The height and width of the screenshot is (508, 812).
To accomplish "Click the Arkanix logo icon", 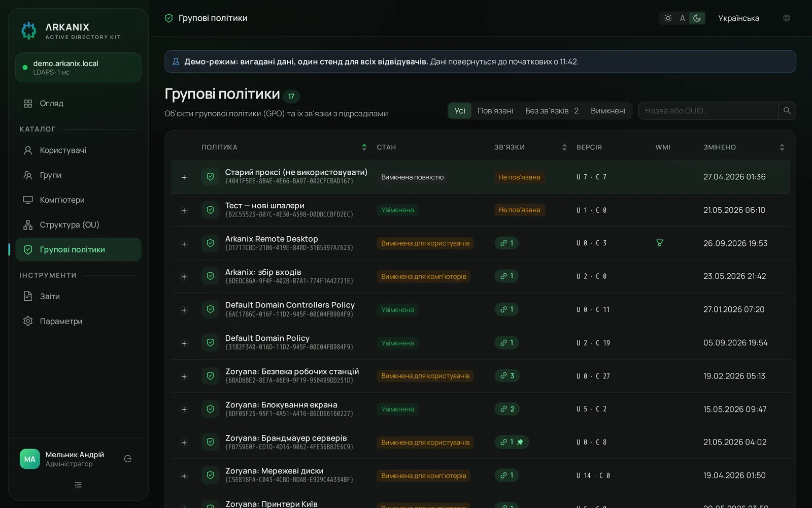I will coord(29,30).
